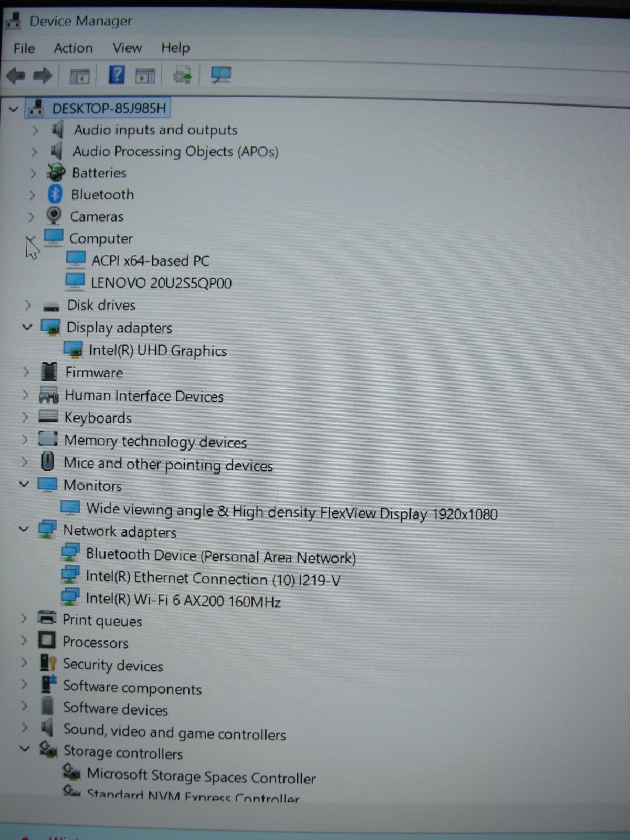Select Intel(R) Wi-Fi 6 AX200 160MHz
The image size is (630, 840).
coord(183,600)
